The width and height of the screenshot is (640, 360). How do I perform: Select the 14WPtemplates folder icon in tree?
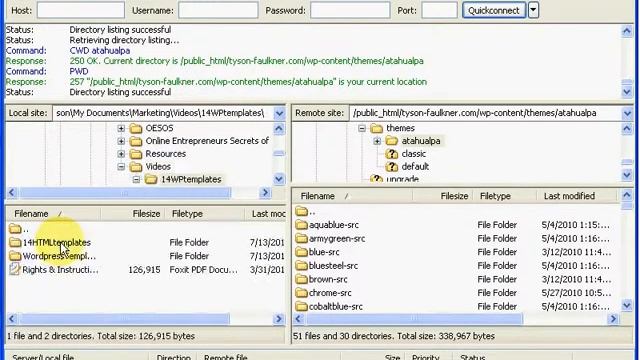click(x=151, y=179)
